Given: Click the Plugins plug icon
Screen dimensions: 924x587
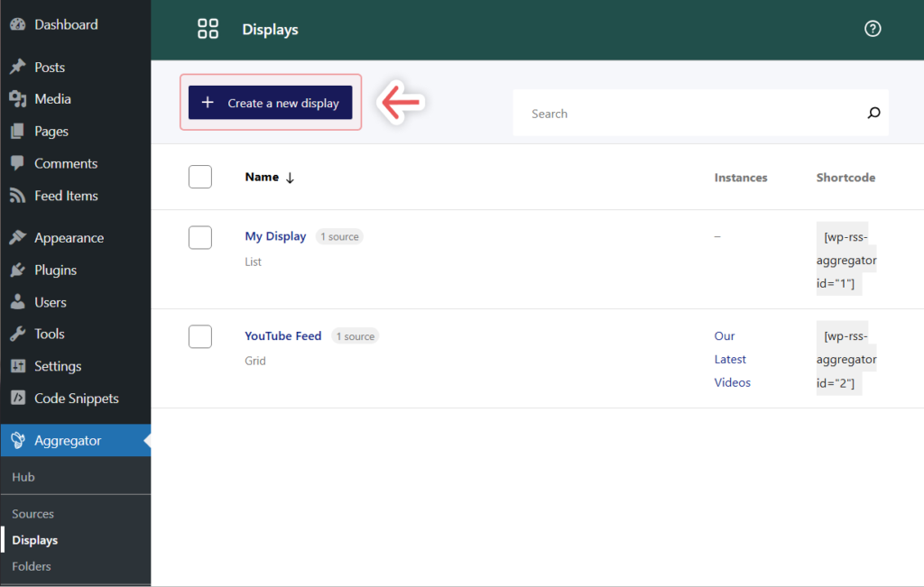Looking at the screenshot, I should (x=20, y=270).
